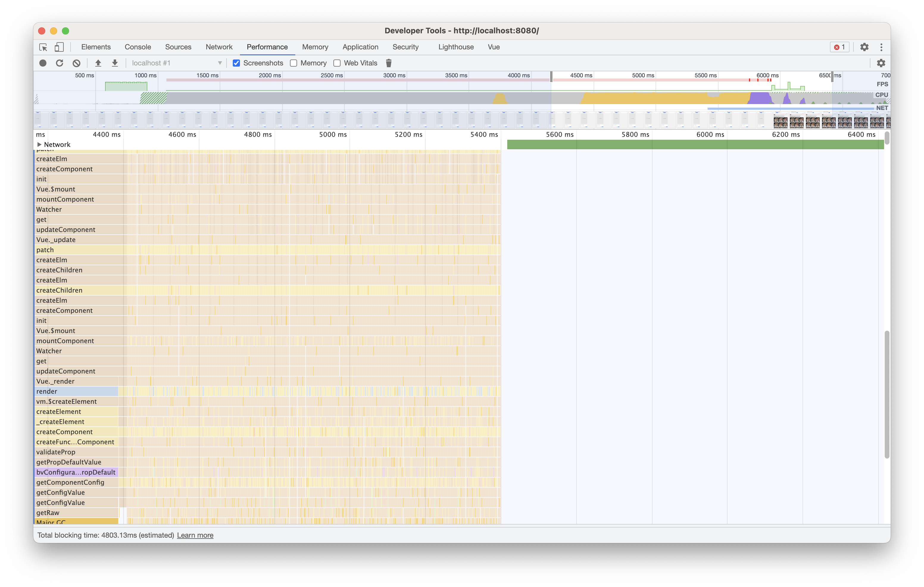
Task: Toggle the device emulation toolbar
Action: [60, 47]
